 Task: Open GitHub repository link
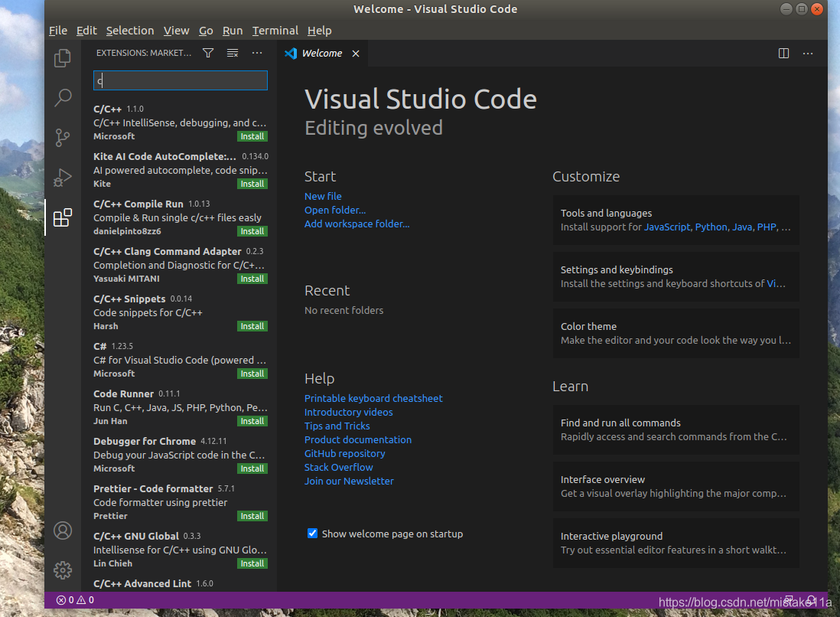pyautogui.click(x=344, y=453)
